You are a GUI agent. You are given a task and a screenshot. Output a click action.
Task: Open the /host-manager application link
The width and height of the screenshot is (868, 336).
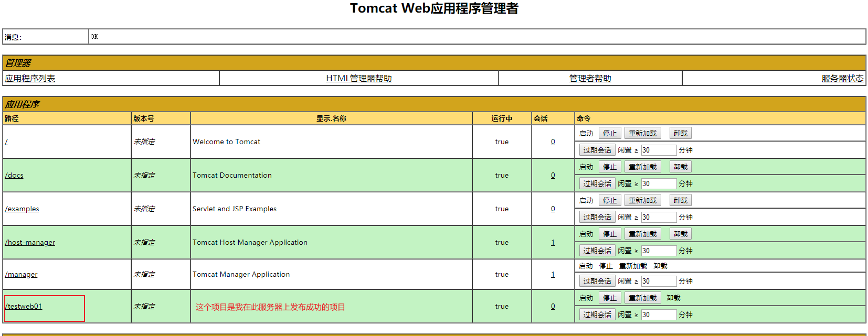tap(30, 242)
